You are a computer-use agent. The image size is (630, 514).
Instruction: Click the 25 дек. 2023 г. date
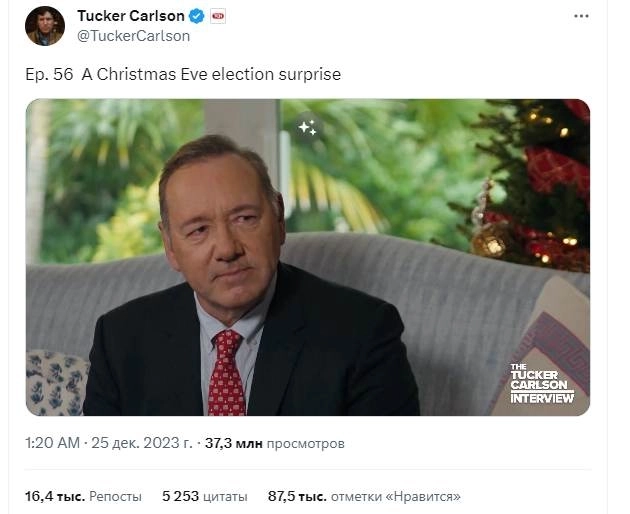click(141, 443)
